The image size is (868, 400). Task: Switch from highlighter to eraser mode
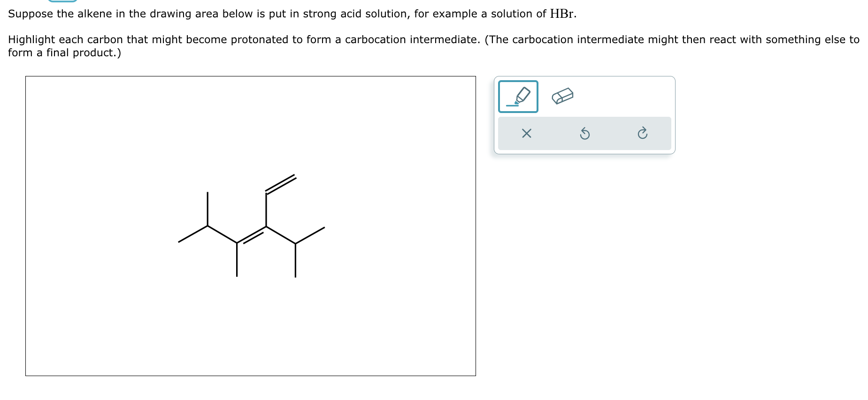(x=563, y=96)
